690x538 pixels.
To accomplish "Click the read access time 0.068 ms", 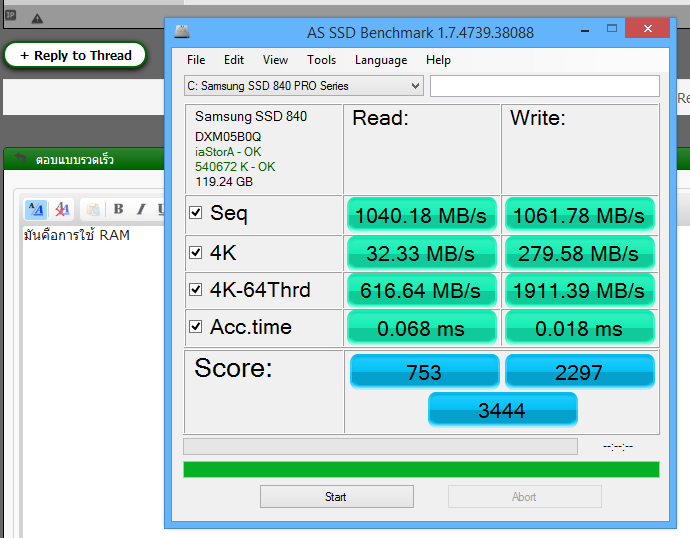I will click(422, 328).
